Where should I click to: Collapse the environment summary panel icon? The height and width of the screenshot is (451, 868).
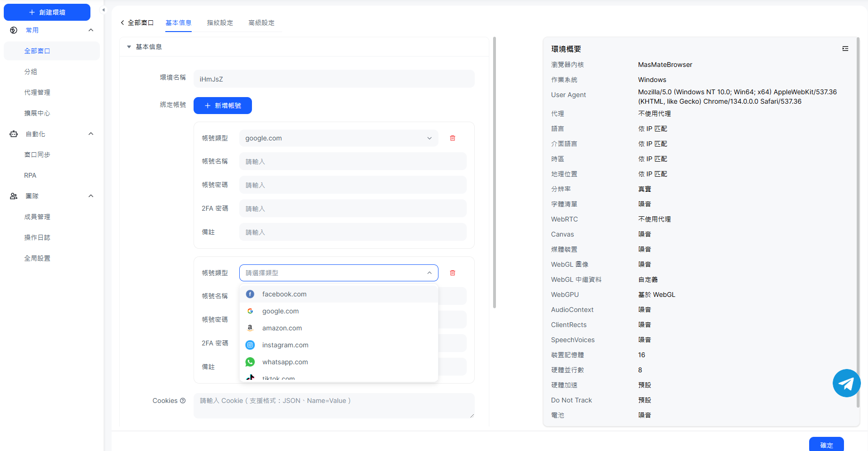[x=845, y=49]
